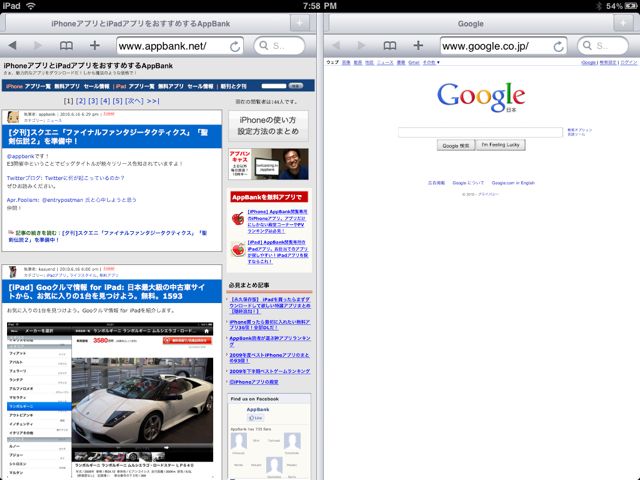The height and width of the screenshot is (480, 640).
Task: Select the right pane's Google tab
Action: click(x=471, y=24)
